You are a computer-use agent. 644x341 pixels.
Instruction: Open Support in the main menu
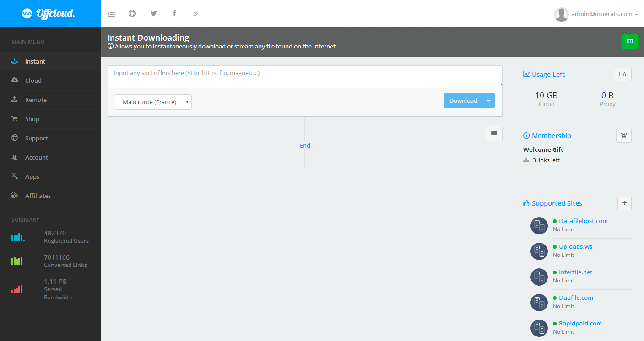pos(50,138)
